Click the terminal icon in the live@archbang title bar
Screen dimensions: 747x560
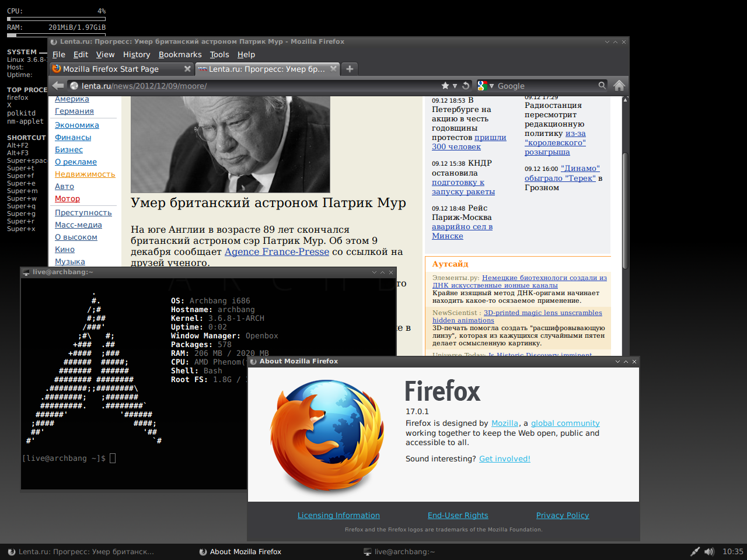point(26,272)
